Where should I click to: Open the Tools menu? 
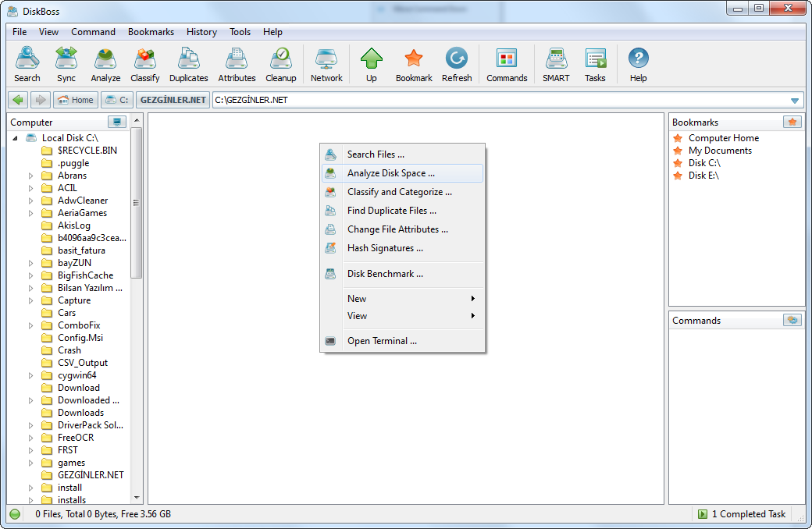[x=240, y=32]
